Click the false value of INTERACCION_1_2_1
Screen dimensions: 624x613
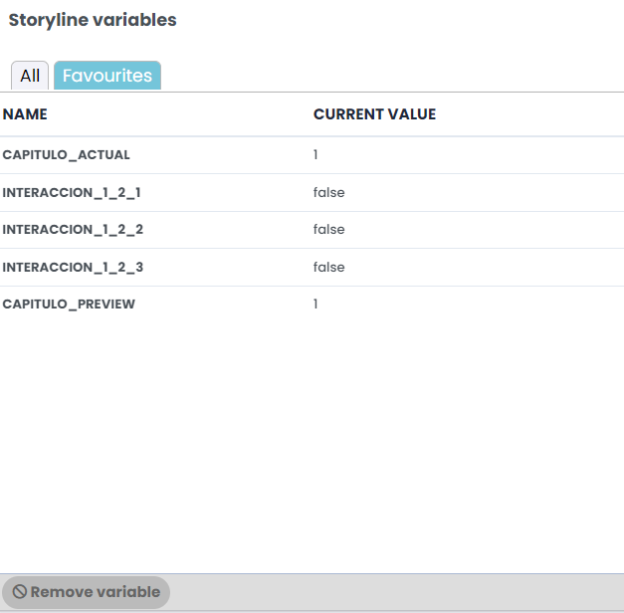tap(329, 193)
